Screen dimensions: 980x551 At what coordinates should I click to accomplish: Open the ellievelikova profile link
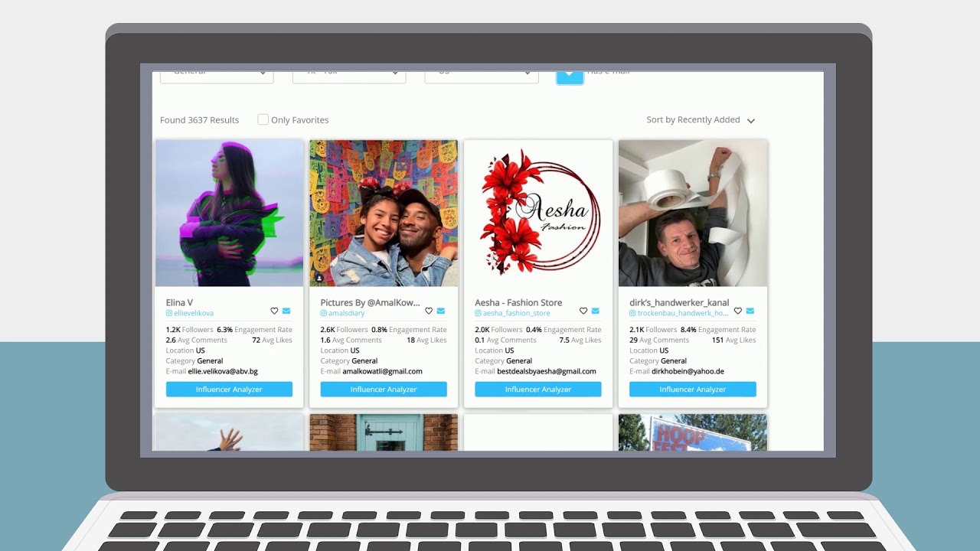(194, 313)
